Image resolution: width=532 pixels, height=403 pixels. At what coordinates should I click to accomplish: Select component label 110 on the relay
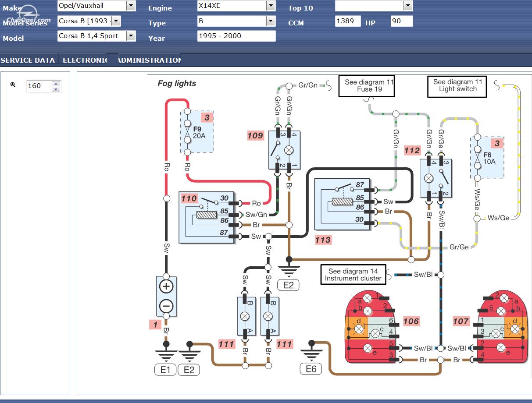click(189, 198)
